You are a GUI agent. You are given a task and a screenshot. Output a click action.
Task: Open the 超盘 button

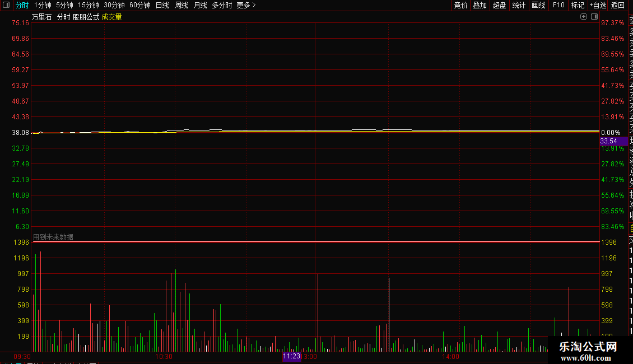point(499,5)
